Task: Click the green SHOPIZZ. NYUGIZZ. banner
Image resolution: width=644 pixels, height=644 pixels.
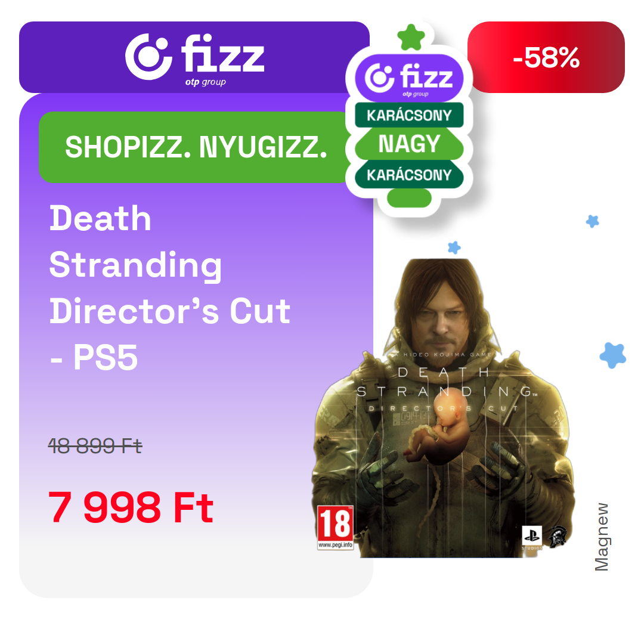Action: pos(194,147)
